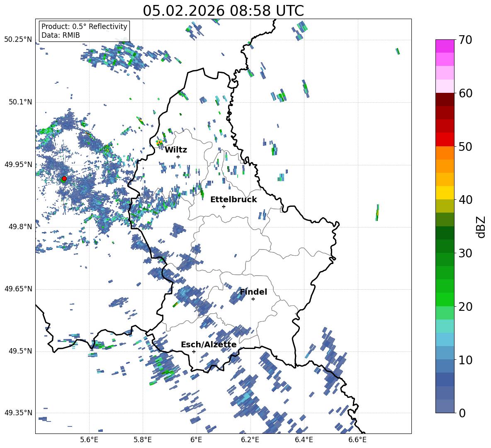Click the dBZ colorbar label

[481, 227]
